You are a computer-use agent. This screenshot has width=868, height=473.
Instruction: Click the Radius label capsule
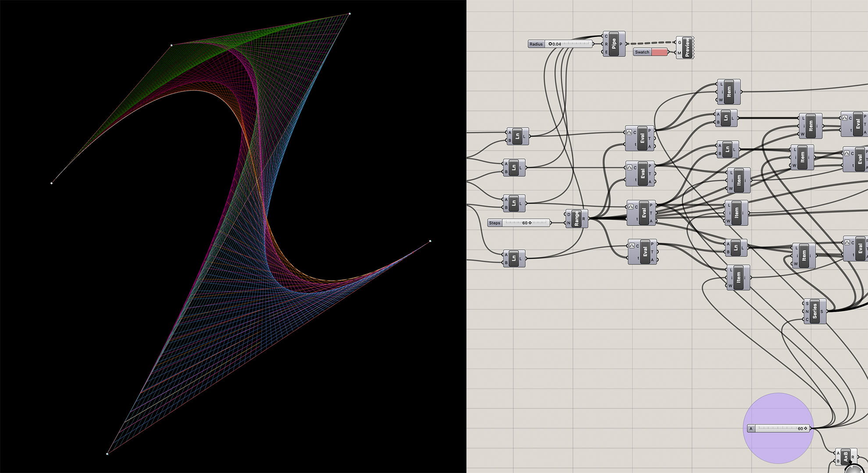pyautogui.click(x=536, y=44)
